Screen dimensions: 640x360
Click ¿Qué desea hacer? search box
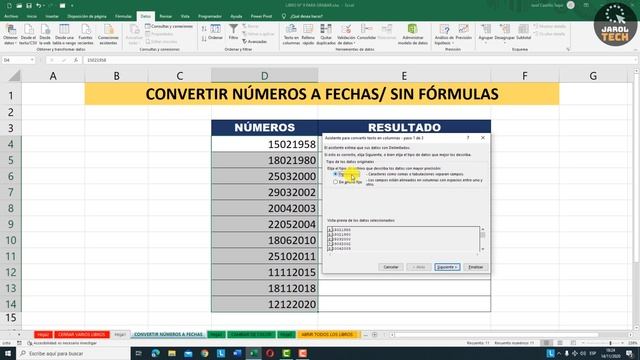[x=306, y=16]
